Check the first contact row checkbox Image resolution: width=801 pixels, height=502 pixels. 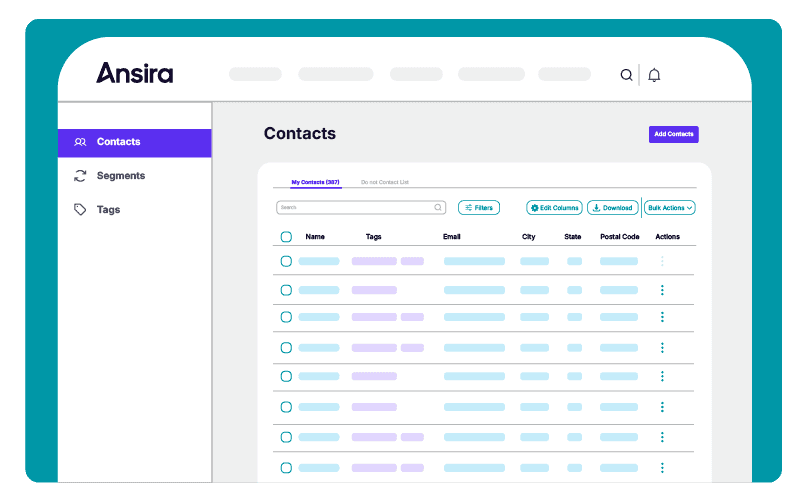pos(286,261)
